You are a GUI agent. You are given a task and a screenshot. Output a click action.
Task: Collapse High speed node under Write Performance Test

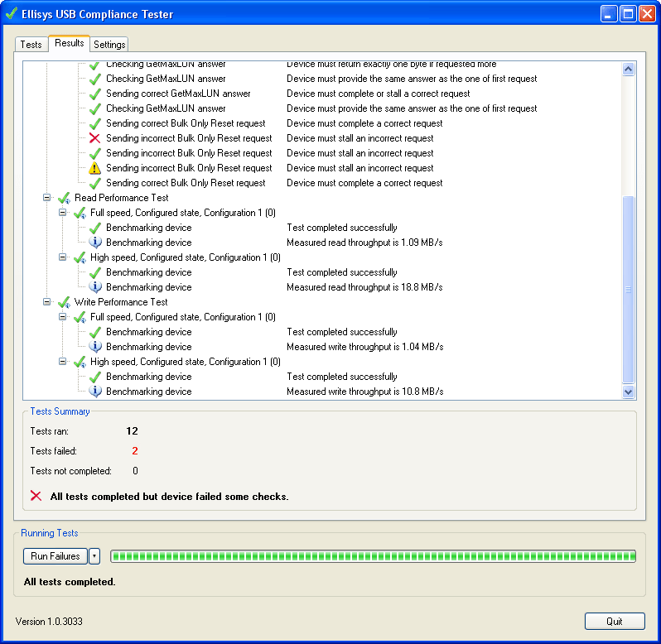63,362
